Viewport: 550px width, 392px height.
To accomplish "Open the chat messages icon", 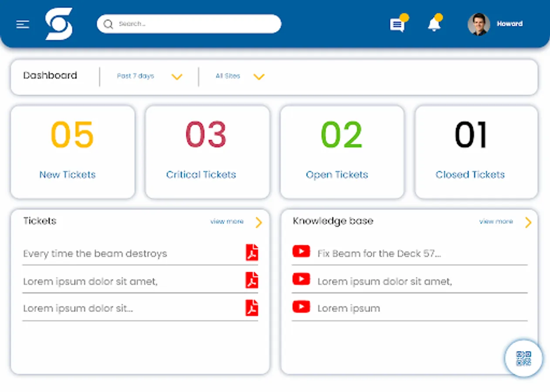I will (397, 25).
